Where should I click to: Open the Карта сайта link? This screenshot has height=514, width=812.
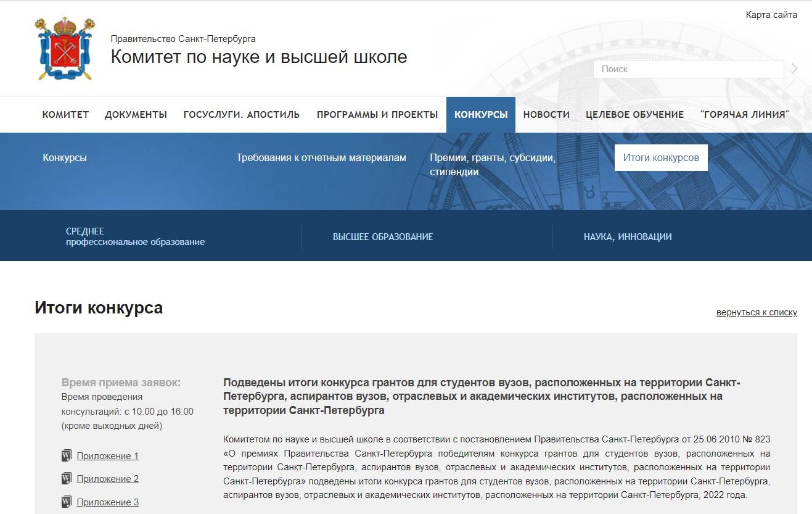tap(771, 15)
